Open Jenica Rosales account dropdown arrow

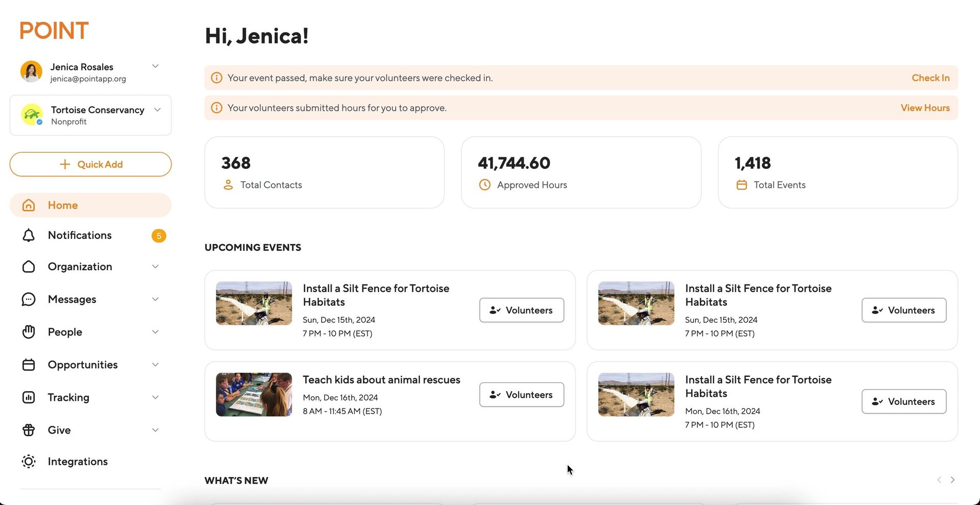click(155, 66)
